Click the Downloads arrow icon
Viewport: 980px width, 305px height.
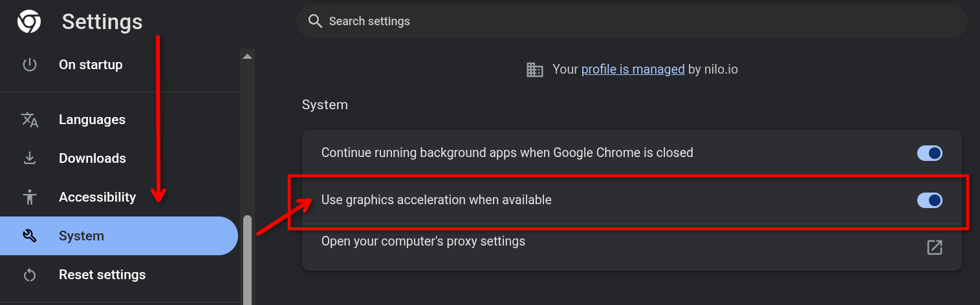pos(30,158)
